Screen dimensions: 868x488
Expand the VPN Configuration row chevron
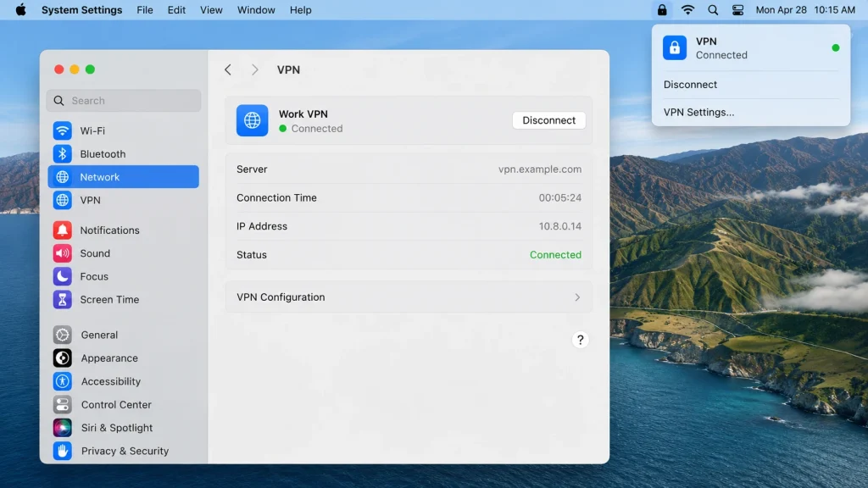point(577,297)
